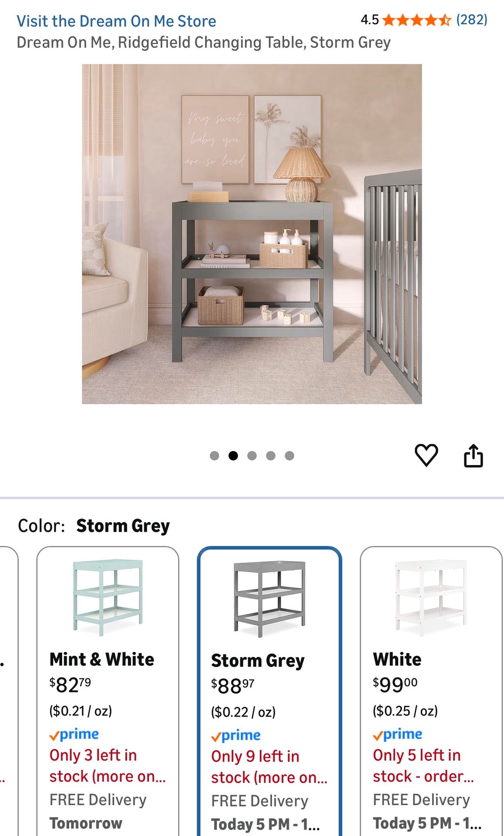Go to first image carousel dot

[x=214, y=455]
